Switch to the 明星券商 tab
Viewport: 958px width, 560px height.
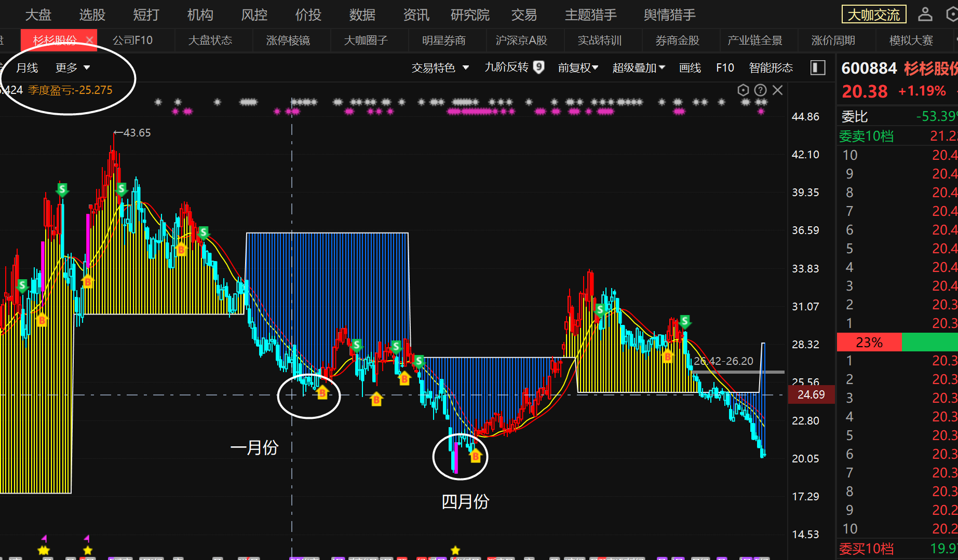click(x=444, y=40)
